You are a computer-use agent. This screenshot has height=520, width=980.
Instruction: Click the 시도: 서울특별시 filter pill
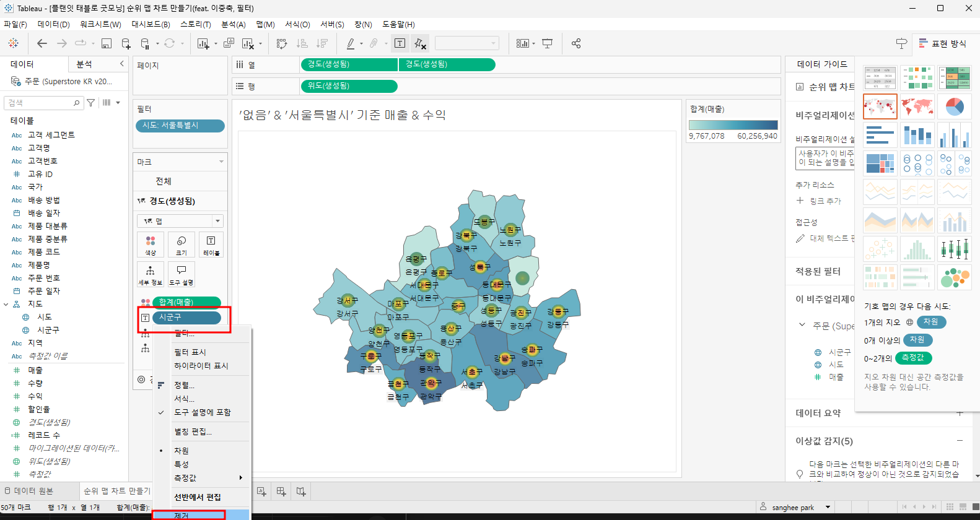[180, 126]
